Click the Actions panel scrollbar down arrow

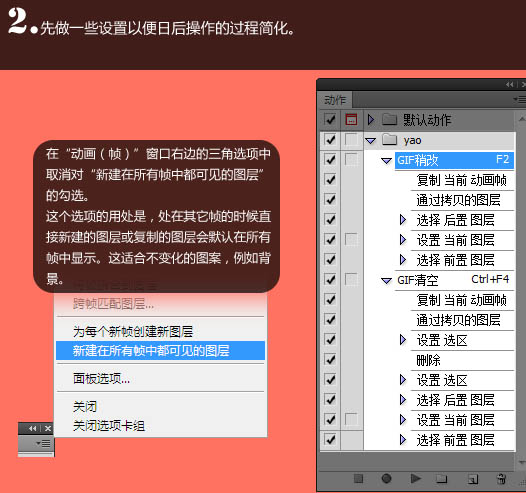click(x=521, y=462)
